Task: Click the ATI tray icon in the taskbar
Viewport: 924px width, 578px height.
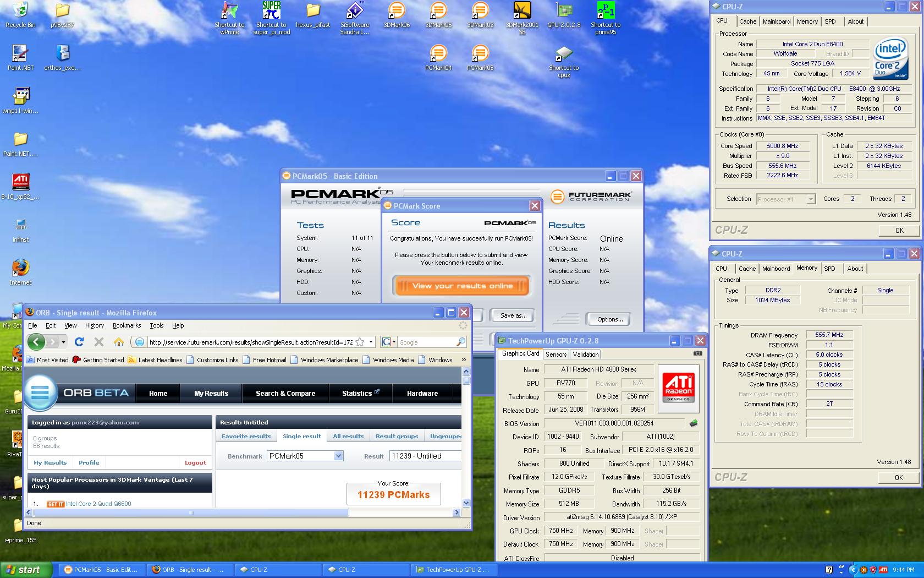Action: click(883, 570)
